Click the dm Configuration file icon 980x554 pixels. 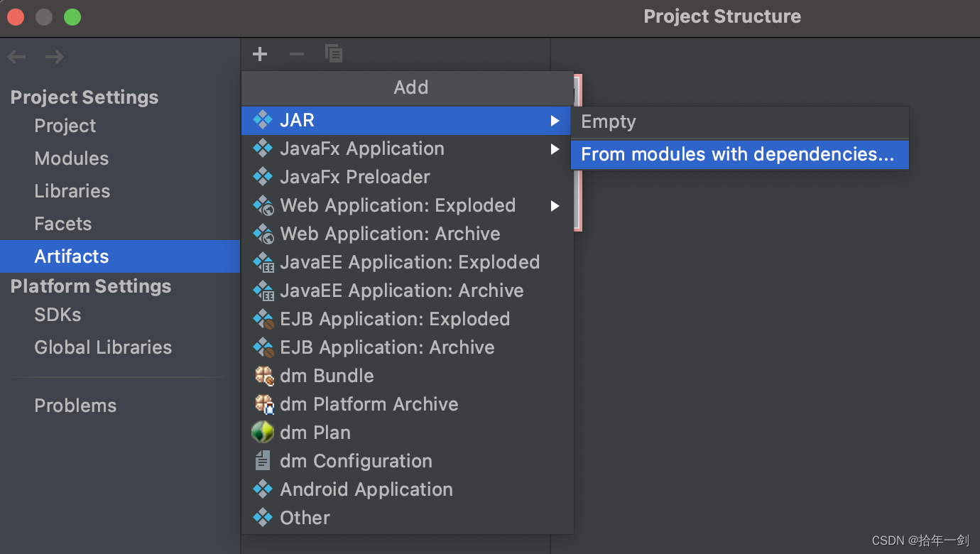(262, 460)
